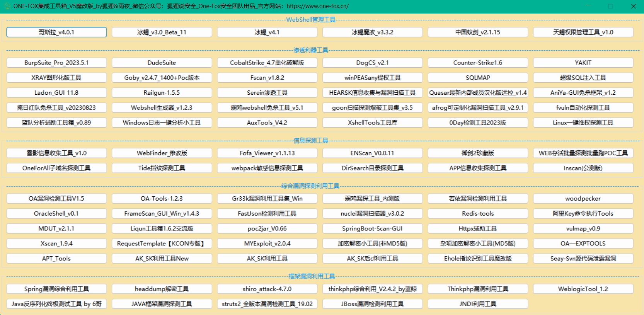644x315 pixels.
Task: Launch OA漏洞检测工具V1.5
Action: 56,199
